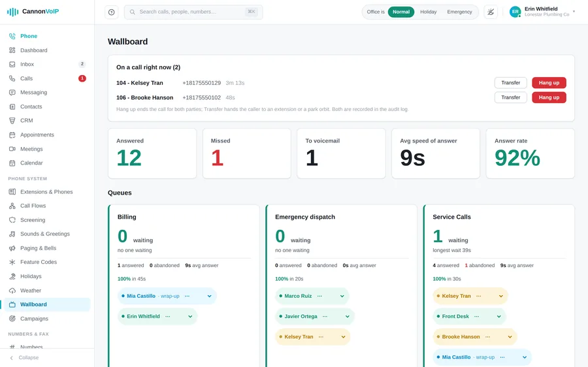Click the theme toggle icon in top bar
The width and height of the screenshot is (588, 367).
(491, 12)
